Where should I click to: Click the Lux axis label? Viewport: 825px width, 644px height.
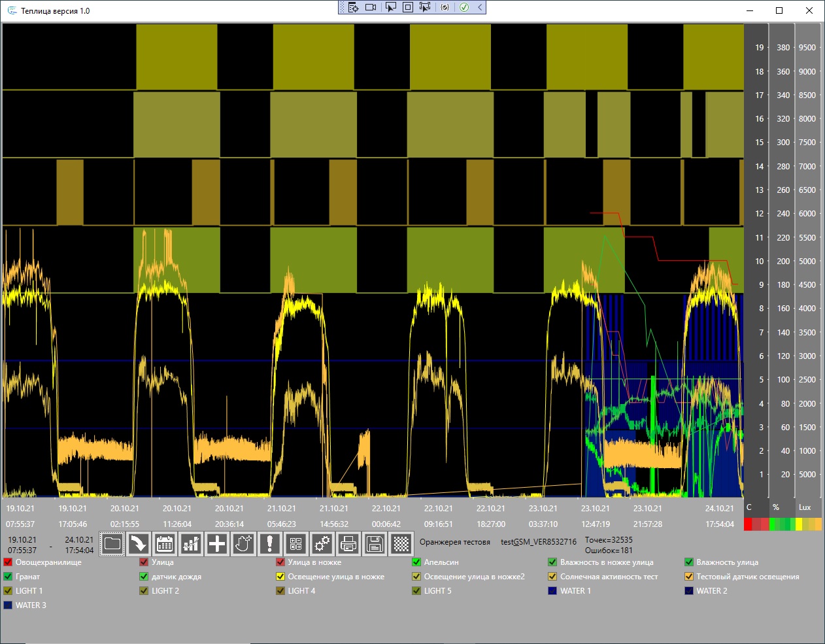coord(805,507)
